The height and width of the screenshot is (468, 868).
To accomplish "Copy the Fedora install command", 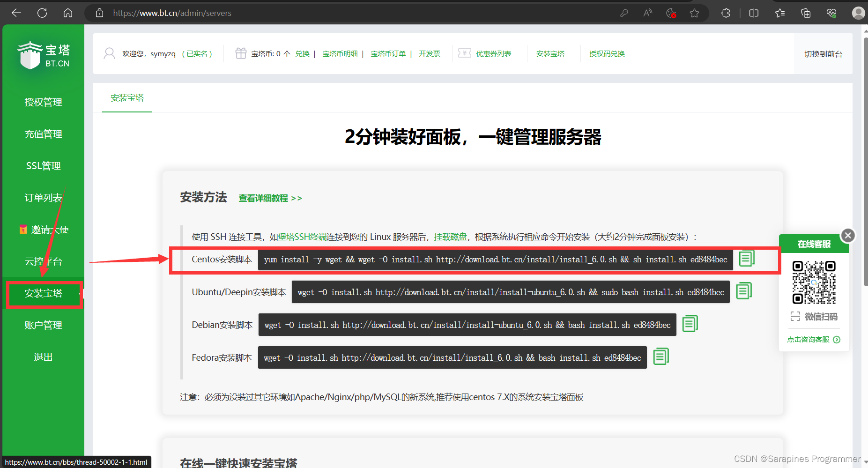I will point(660,357).
